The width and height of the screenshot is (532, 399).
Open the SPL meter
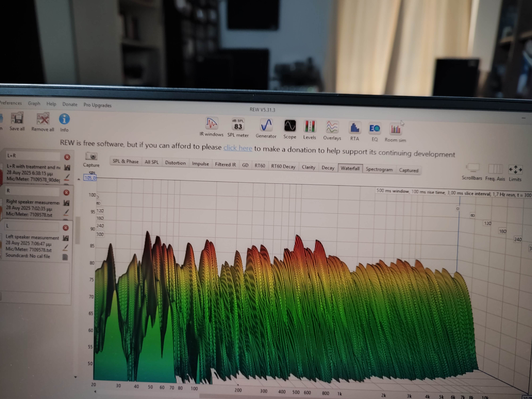238,125
